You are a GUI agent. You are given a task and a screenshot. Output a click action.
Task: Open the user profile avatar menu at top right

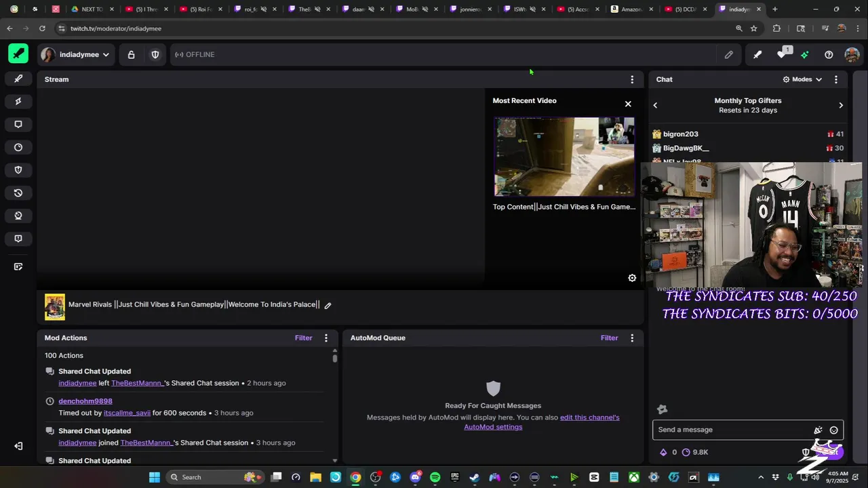(x=852, y=55)
